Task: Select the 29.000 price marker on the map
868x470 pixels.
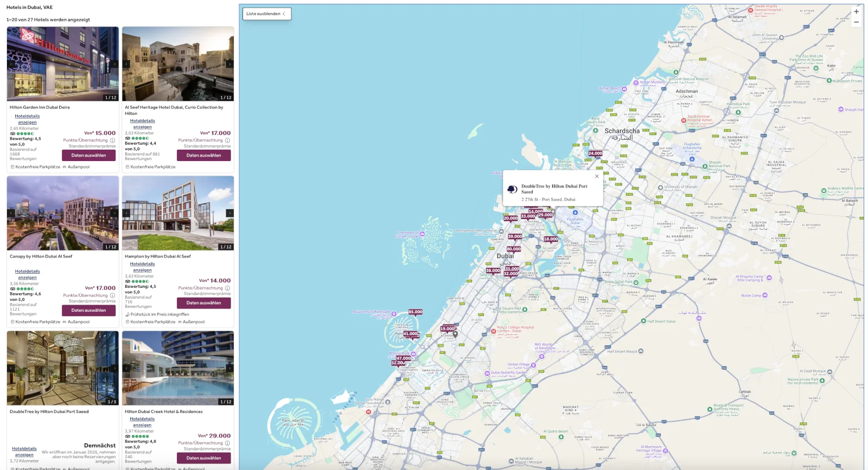Action: pyautogui.click(x=545, y=215)
